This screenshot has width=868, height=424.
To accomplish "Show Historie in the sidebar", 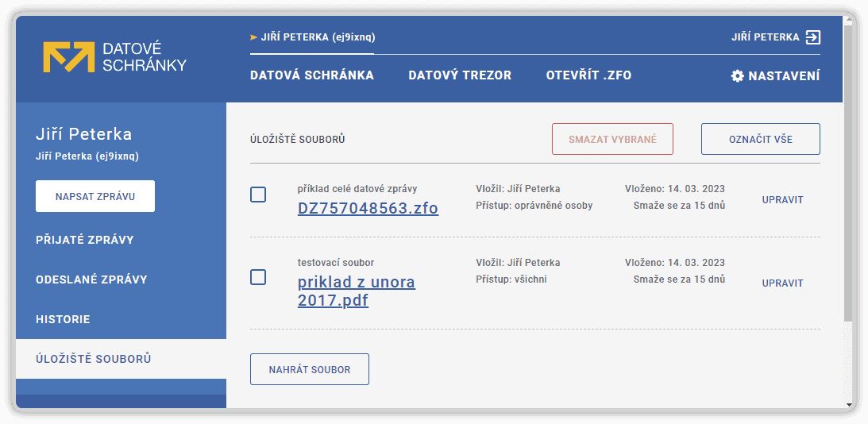I will pos(63,319).
